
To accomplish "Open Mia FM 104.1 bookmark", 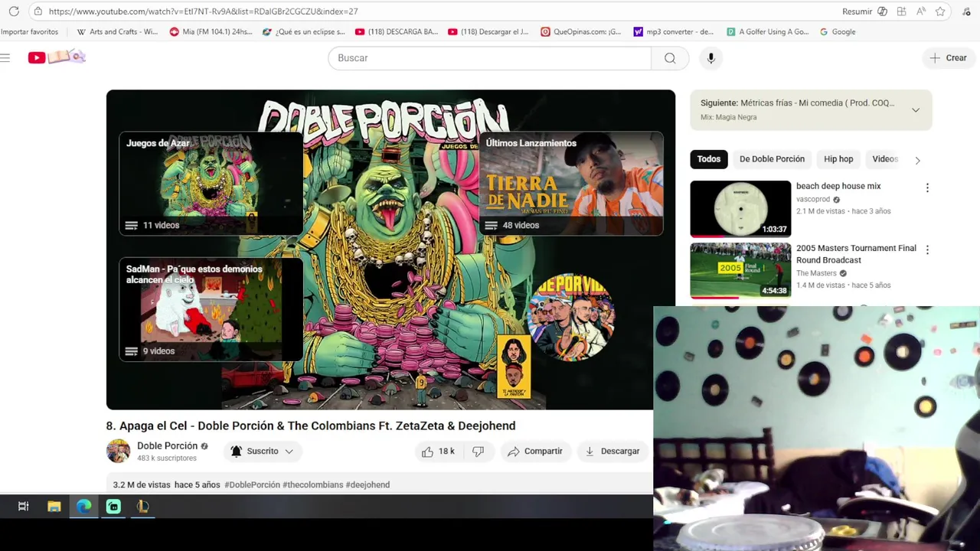I will (211, 32).
